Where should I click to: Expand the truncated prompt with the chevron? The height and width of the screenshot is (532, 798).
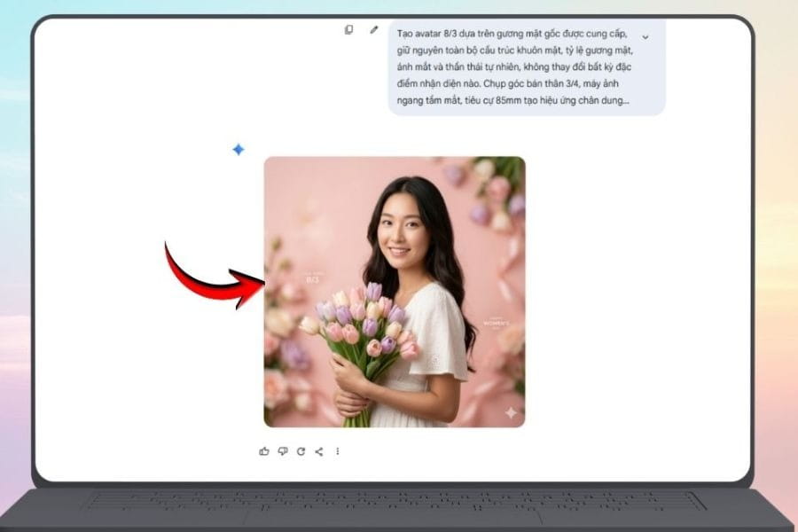coord(645,37)
